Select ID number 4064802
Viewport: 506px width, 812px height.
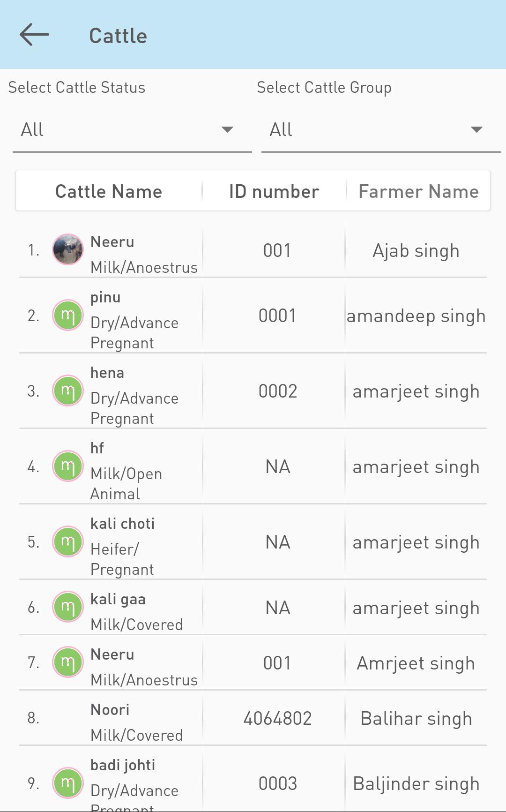[x=277, y=718]
